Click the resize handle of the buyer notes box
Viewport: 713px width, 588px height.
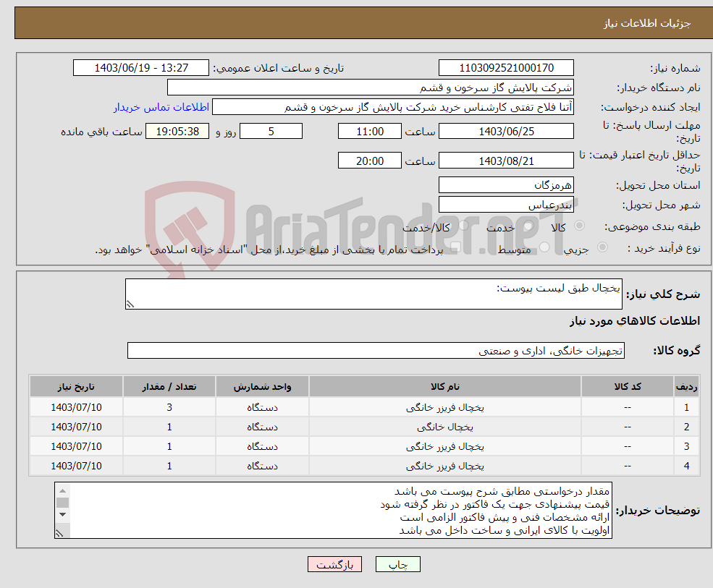click(x=59, y=534)
